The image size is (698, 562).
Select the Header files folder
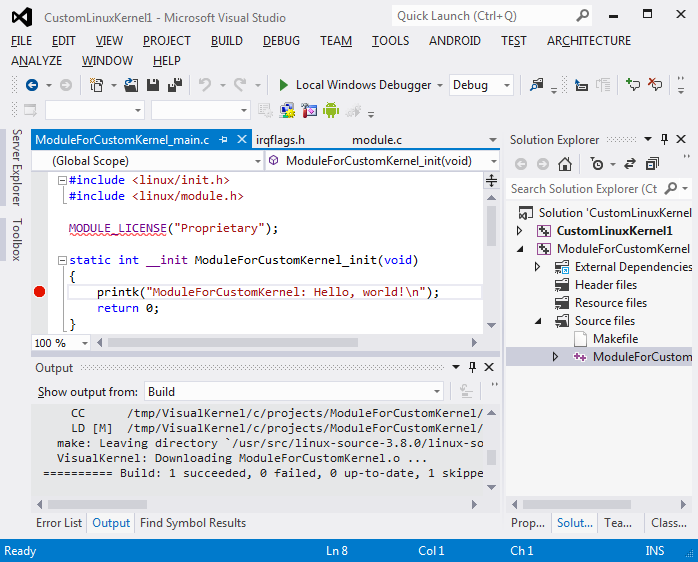click(605, 285)
